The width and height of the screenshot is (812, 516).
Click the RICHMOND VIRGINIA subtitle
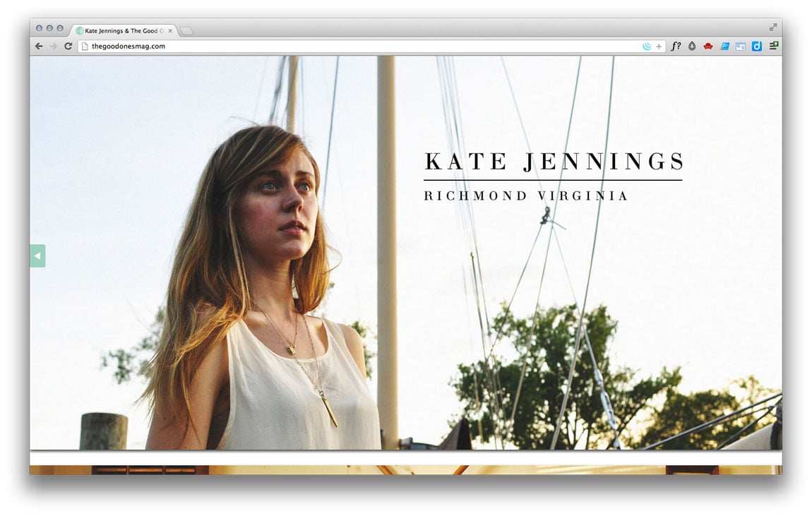click(525, 196)
